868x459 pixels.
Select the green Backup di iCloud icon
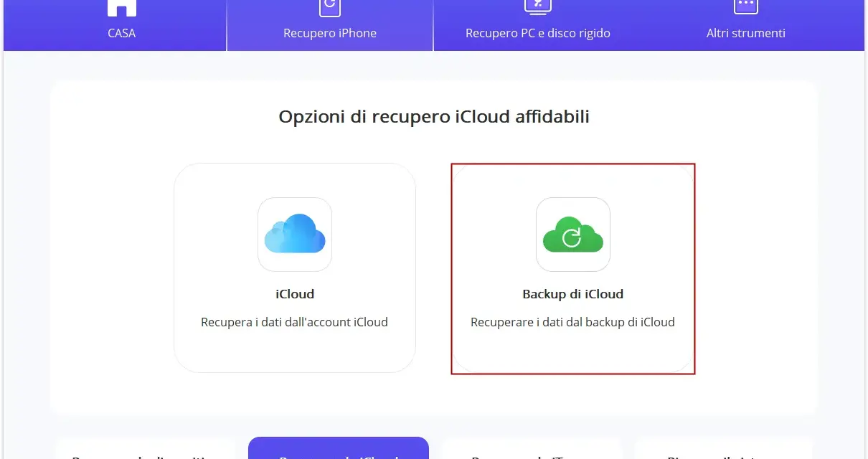click(573, 235)
